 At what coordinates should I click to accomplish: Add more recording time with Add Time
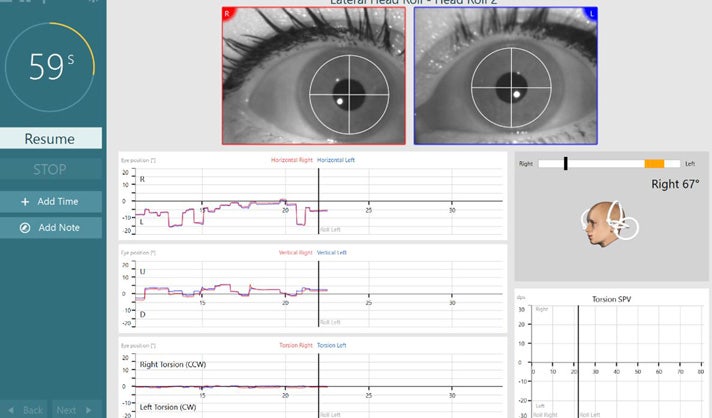point(50,202)
